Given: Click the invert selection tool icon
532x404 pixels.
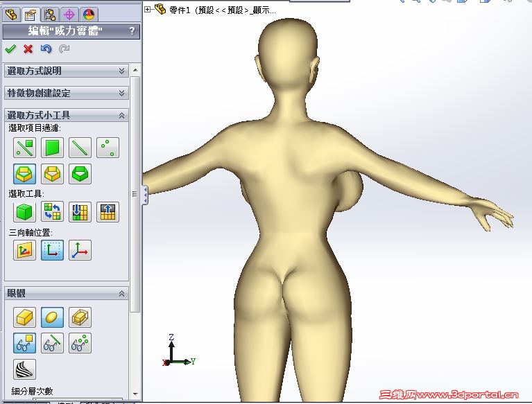Looking at the screenshot, I should 52,212.
